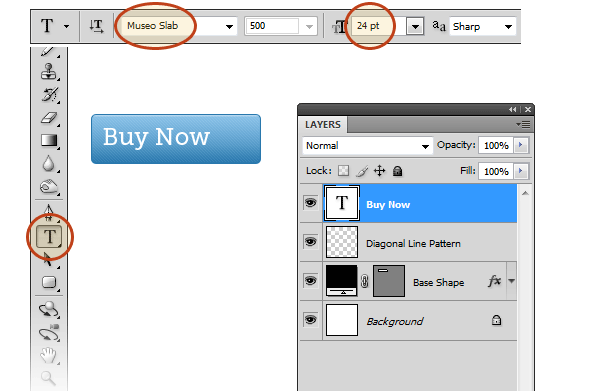Toggle text orientation button in options bar
Image resolution: width=600 pixels, height=391 pixels.
click(96, 26)
